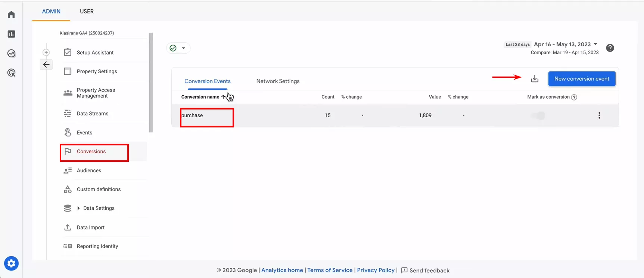Open Property Access Management text
644x278 pixels.
click(x=96, y=93)
